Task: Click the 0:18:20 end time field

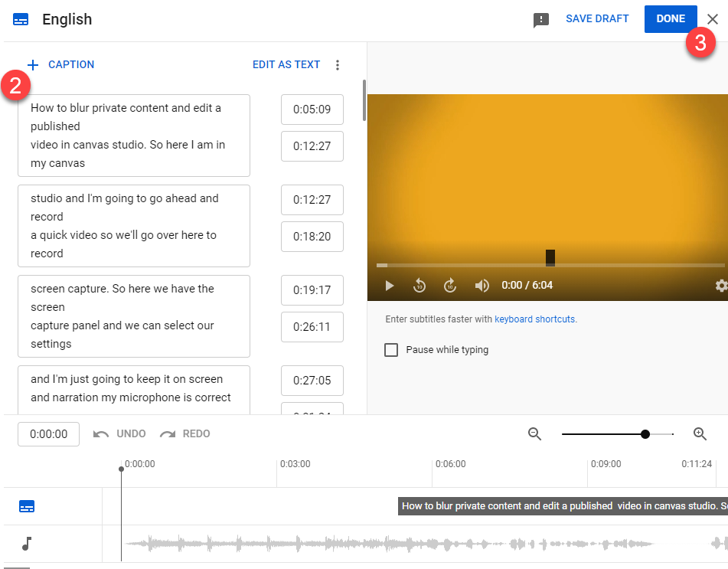Action: (x=312, y=237)
